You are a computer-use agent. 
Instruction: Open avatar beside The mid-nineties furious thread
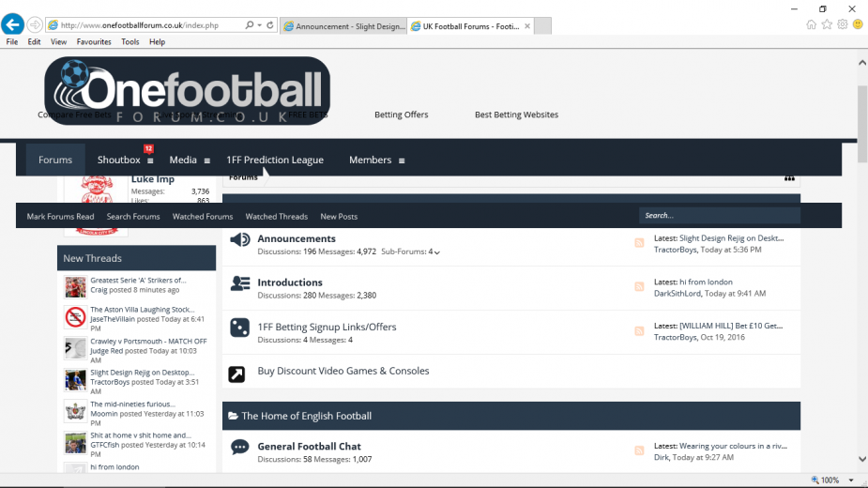(75, 412)
